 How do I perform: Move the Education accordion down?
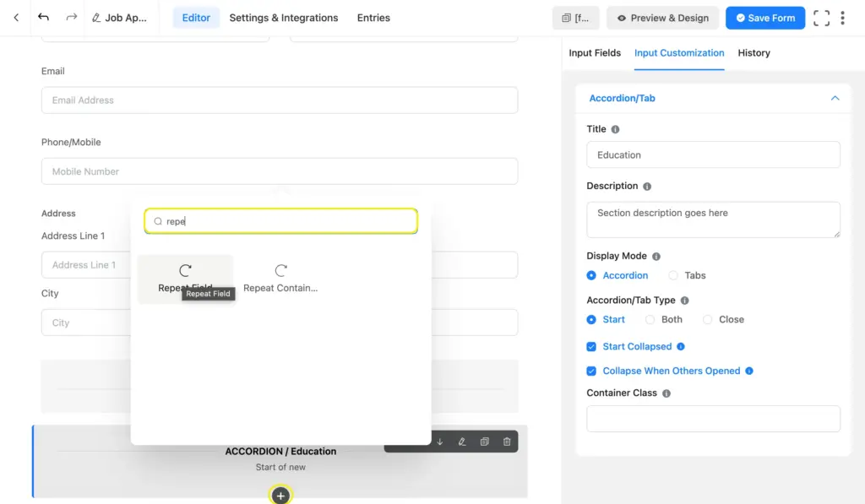click(x=439, y=442)
